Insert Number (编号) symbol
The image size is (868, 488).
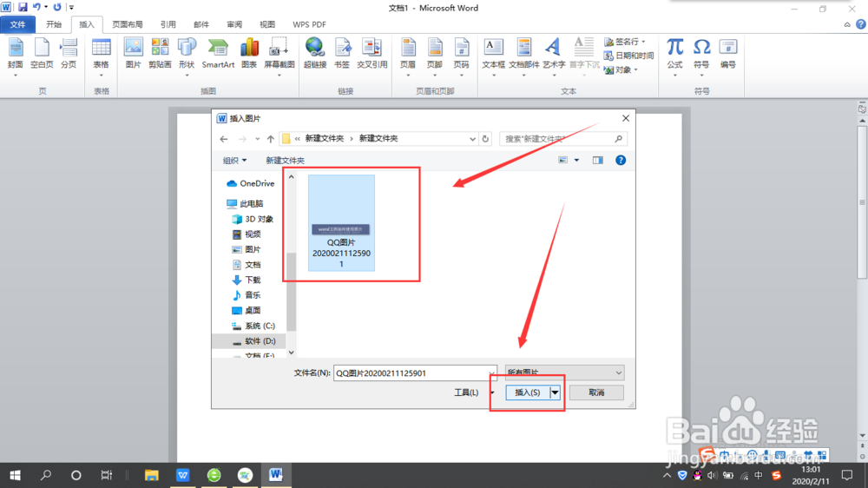click(728, 54)
